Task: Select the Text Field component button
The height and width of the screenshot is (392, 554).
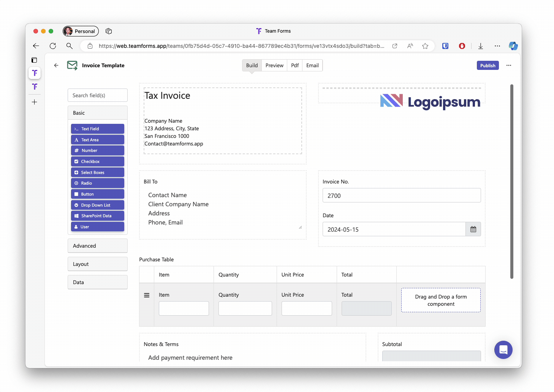Action: point(98,129)
